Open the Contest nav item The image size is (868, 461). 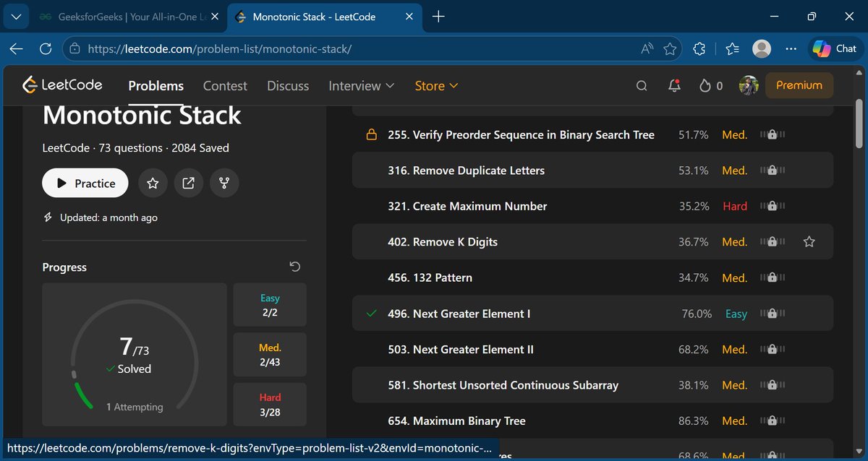pyautogui.click(x=225, y=85)
